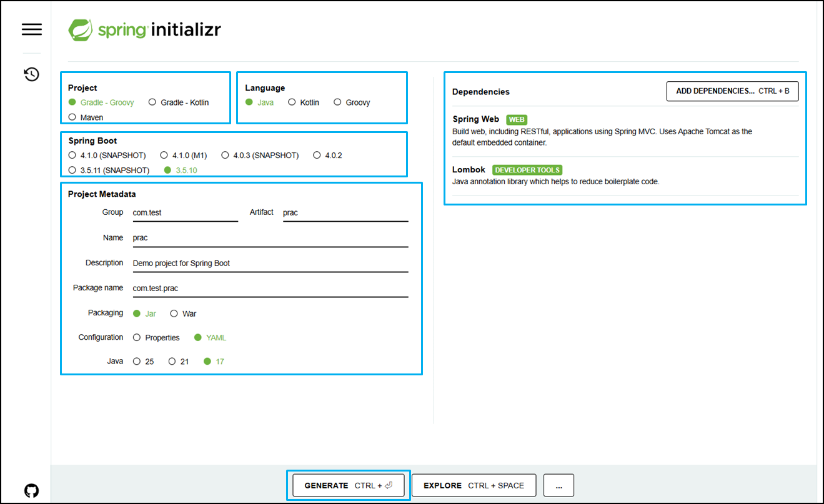Select Java version 25
This screenshot has height=504, width=824.
pyautogui.click(x=144, y=362)
